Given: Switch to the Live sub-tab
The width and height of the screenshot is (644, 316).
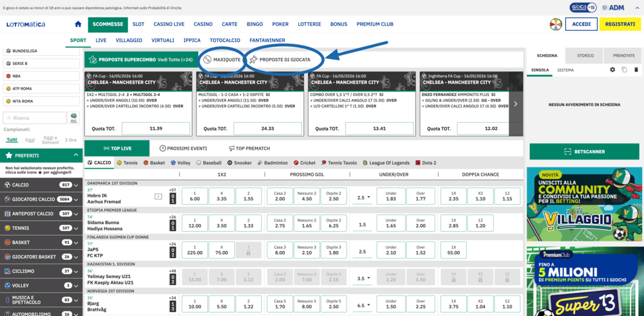Looking at the screenshot, I should point(101,40).
